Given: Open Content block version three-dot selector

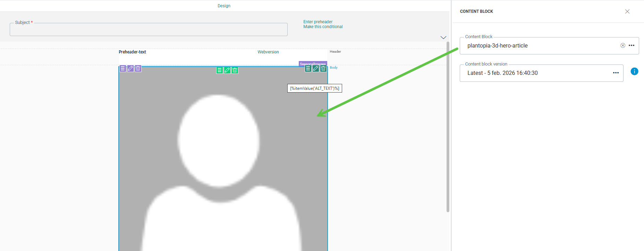Looking at the screenshot, I should pos(616,73).
